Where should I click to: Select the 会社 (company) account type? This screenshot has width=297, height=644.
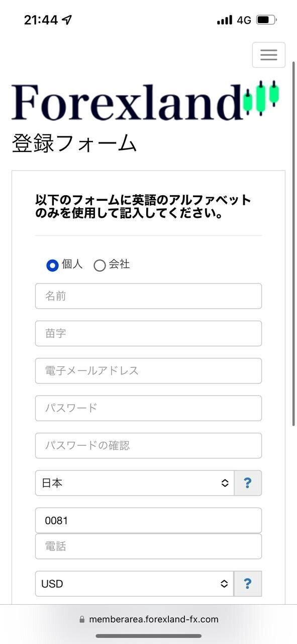(x=100, y=265)
